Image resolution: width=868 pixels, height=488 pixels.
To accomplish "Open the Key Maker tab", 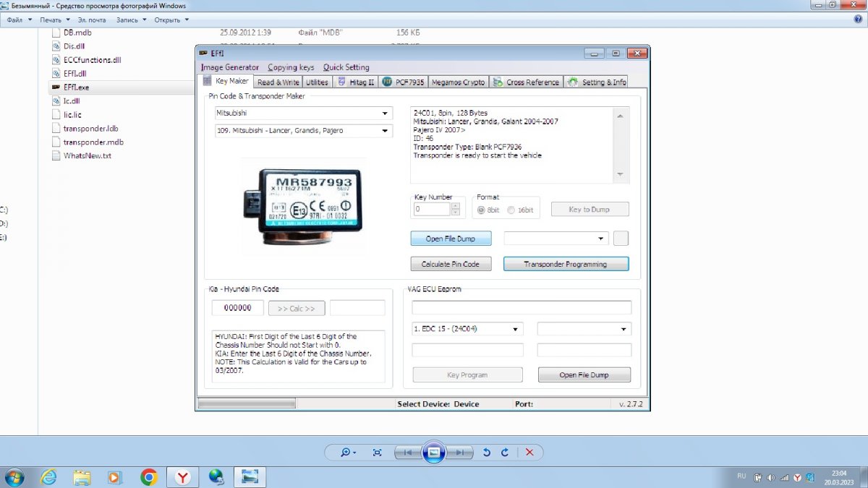I will pos(226,82).
